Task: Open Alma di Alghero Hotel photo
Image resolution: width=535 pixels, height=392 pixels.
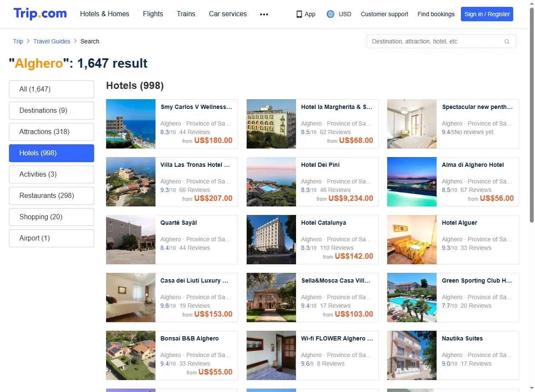Action: click(412, 182)
